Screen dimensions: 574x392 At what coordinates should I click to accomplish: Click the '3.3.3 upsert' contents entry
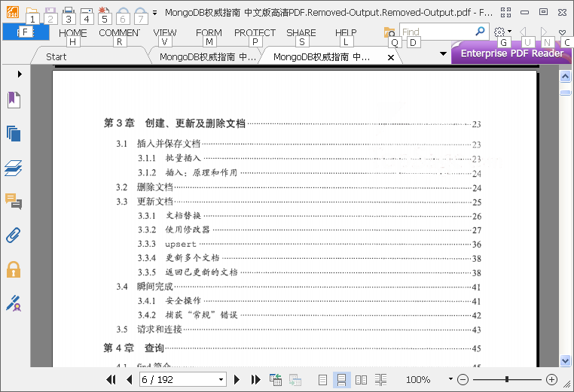[167, 244]
